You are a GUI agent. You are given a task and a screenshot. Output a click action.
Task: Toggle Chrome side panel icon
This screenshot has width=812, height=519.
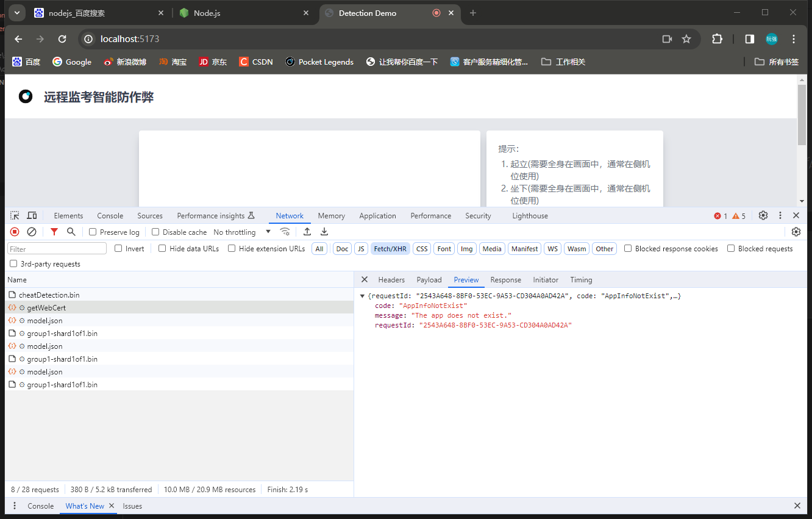[x=750, y=39]
